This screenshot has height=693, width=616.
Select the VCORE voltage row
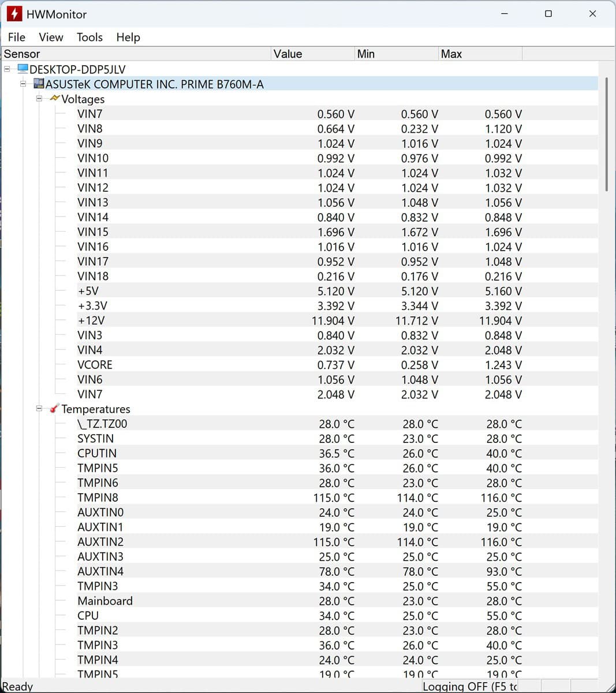[95, 365]
